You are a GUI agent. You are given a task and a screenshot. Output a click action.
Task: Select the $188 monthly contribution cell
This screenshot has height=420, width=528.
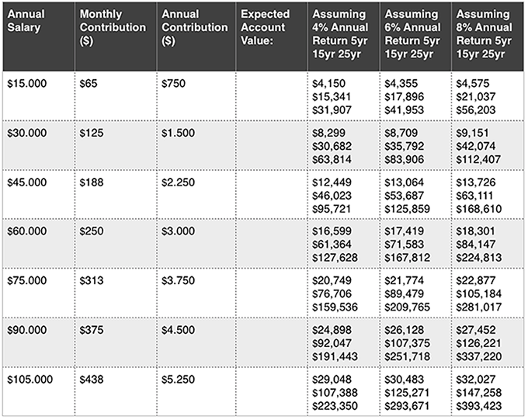point(92,182)
